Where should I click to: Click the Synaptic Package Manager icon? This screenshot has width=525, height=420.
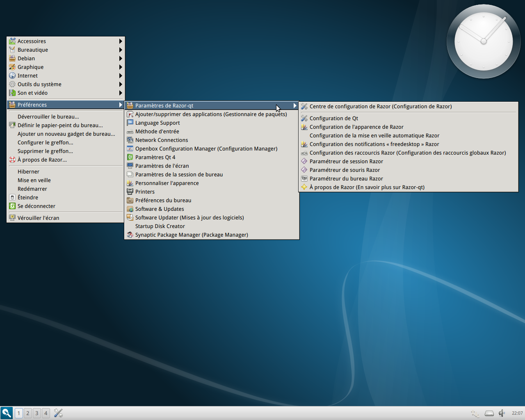[130, 235]
